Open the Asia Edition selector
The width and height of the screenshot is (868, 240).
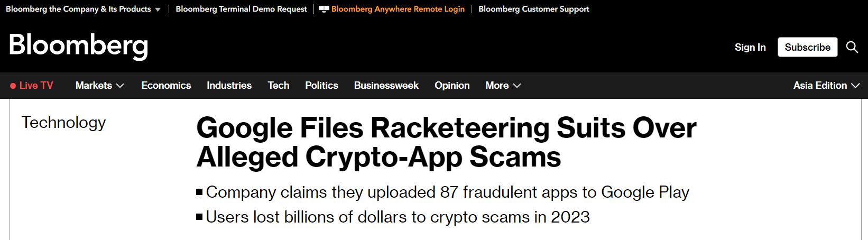[826, 86]
